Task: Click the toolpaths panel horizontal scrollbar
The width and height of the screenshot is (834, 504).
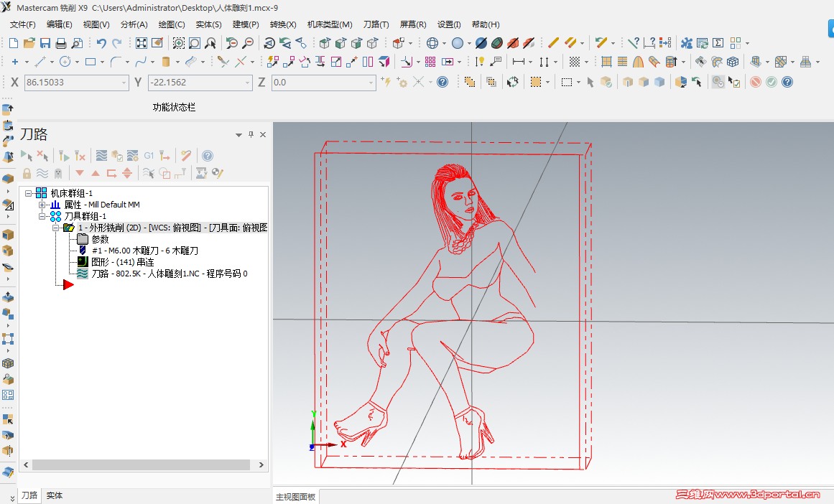Action: click(144, 465)
